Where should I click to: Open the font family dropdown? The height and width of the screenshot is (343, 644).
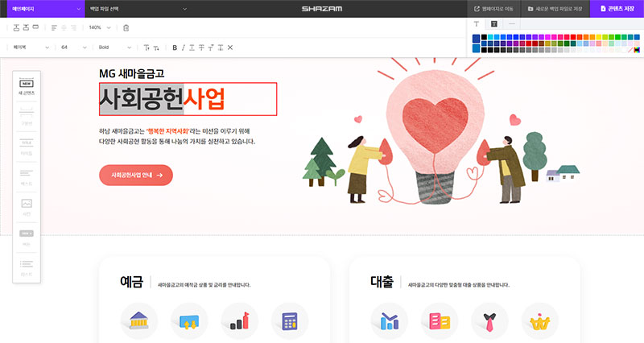[31, 48]
